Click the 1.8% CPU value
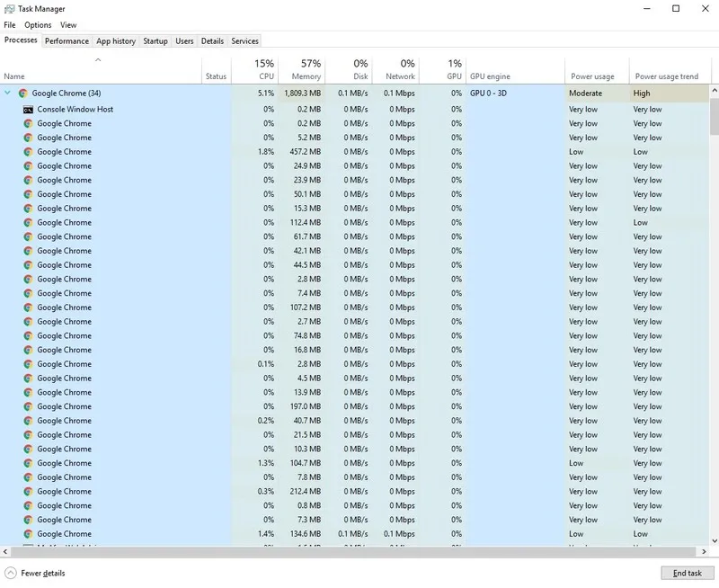Viewport: 719px width, 588px height. click(266, 152)
